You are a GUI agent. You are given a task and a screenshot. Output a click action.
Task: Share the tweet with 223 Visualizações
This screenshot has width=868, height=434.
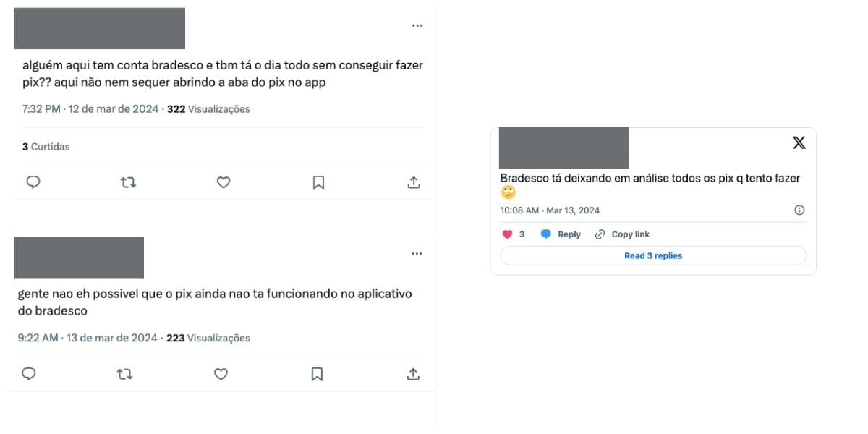(x=413, y=374)
